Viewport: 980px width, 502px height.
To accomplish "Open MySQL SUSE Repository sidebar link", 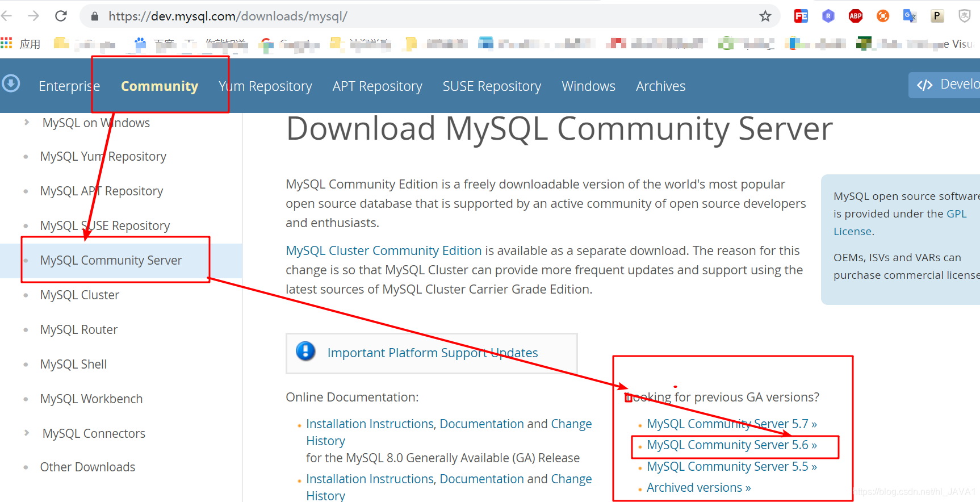I will (105, 226).
